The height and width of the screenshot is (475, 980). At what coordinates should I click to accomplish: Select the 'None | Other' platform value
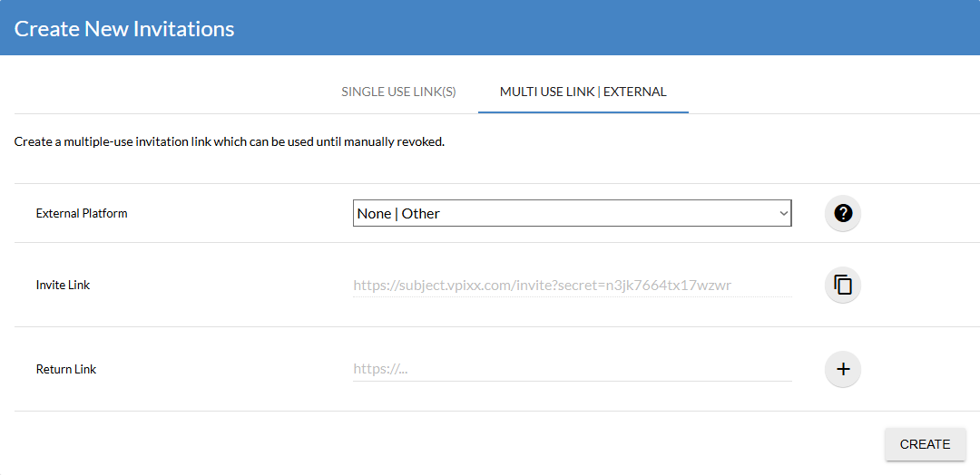[x=399, y=214]
